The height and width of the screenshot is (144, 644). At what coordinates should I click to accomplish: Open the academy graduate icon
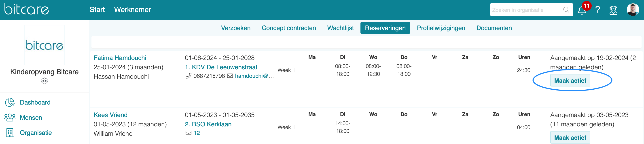pyautogui.click(x=613, y=10)
